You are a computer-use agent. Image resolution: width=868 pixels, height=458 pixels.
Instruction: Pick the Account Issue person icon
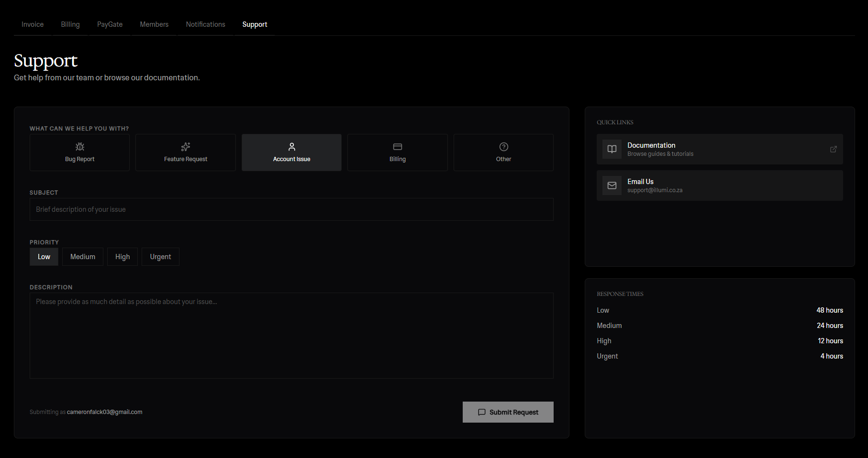[x=292, y=147]
